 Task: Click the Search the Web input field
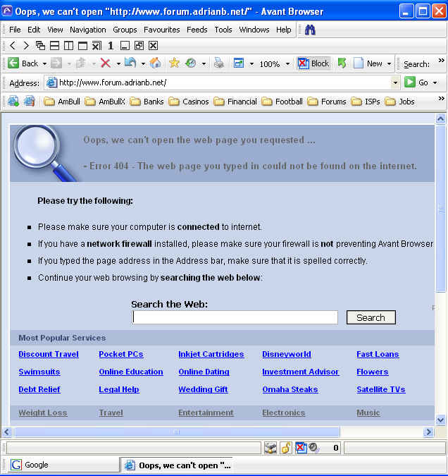235,317
